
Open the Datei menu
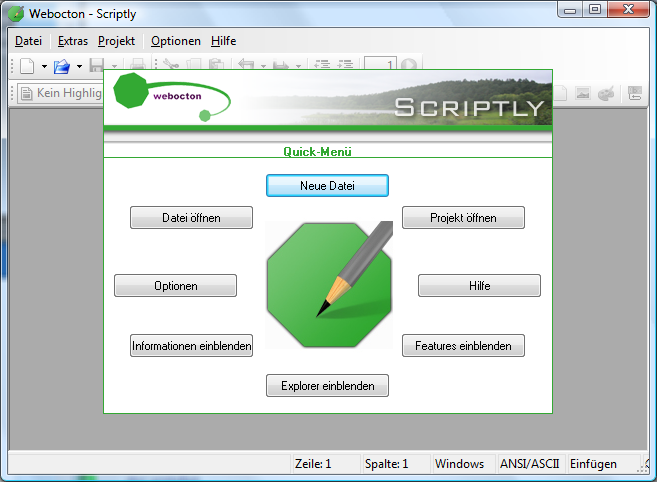pyautogui.click(x=28, y=41)
